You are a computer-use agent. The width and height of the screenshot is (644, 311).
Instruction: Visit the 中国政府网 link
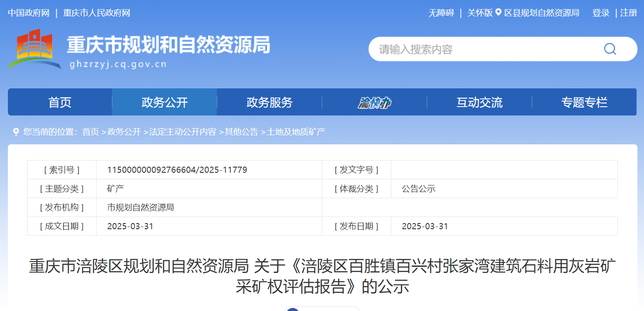[x=29, y=13]
